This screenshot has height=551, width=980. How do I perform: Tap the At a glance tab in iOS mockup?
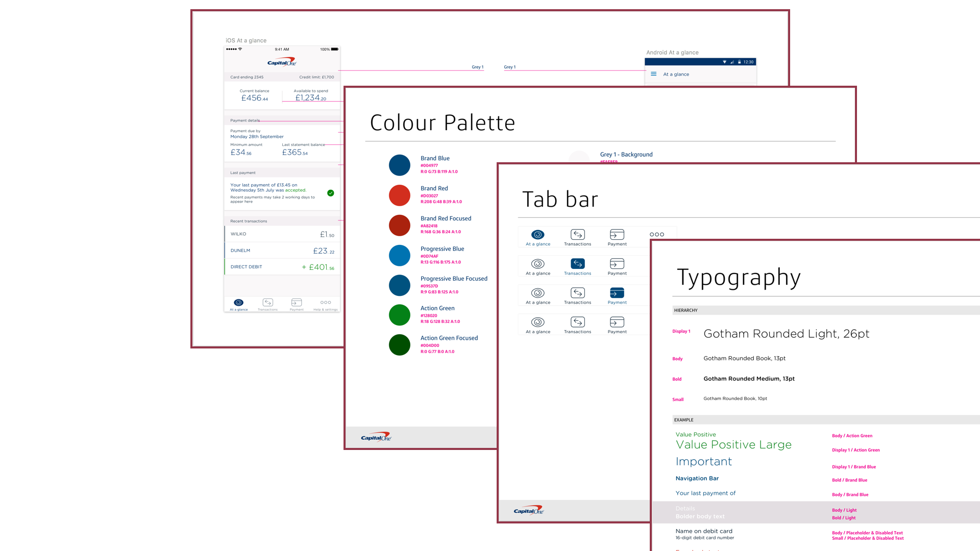[238, 305]
